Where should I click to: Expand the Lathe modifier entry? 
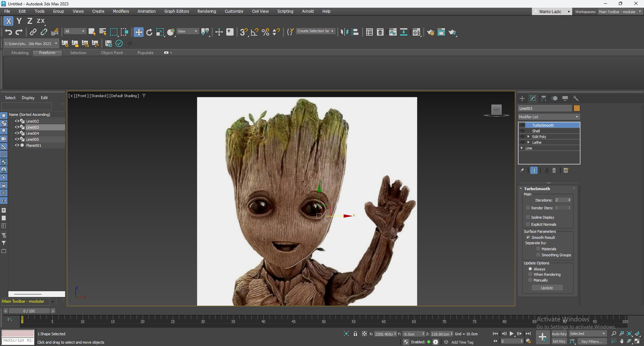pyautogui.click(x=529, y=142)
